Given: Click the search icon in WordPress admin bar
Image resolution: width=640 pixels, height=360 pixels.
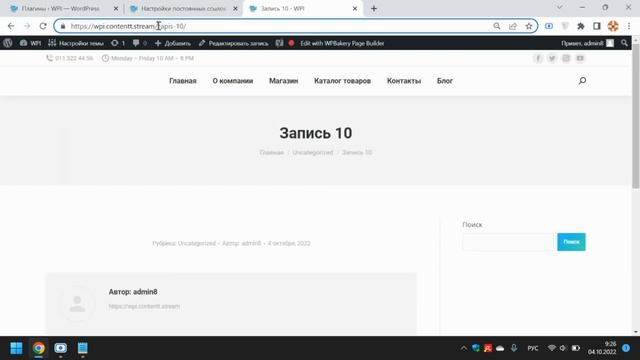Looking at the screenshot, I should click(x=624, y=43).
